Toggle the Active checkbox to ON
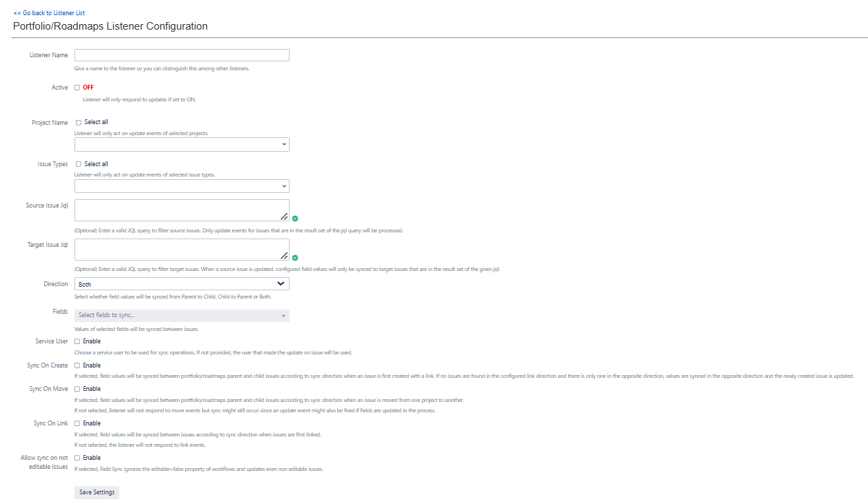 tap(77, 88)
